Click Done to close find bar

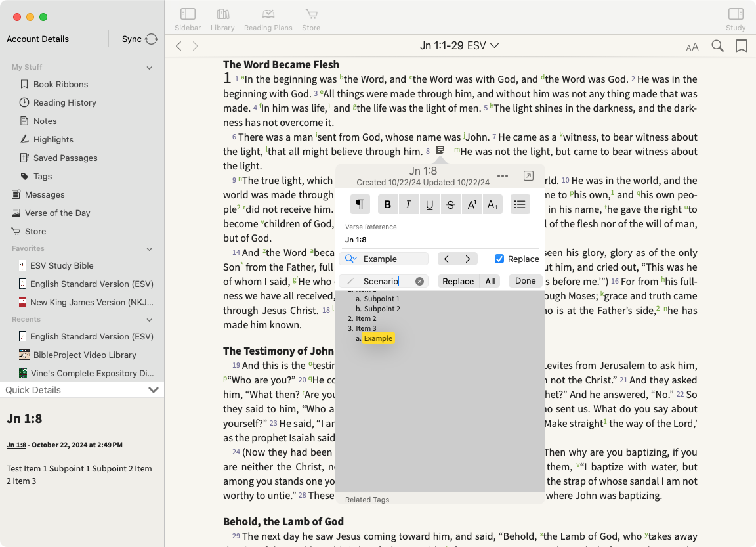pos(525,281)
